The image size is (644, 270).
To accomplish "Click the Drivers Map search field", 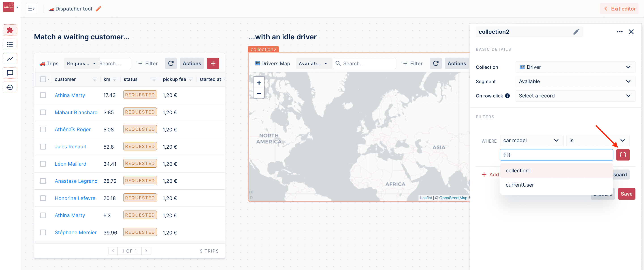I will coord(367,63).
